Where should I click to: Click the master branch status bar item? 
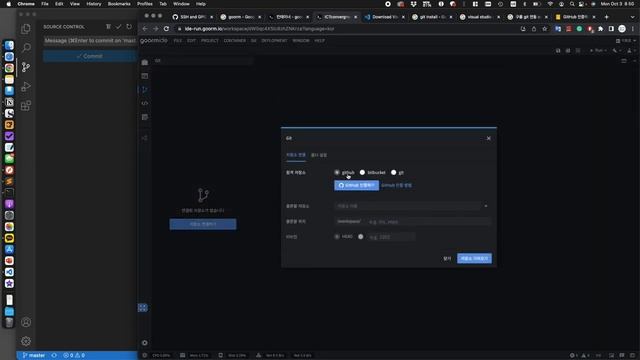[34, 356]
